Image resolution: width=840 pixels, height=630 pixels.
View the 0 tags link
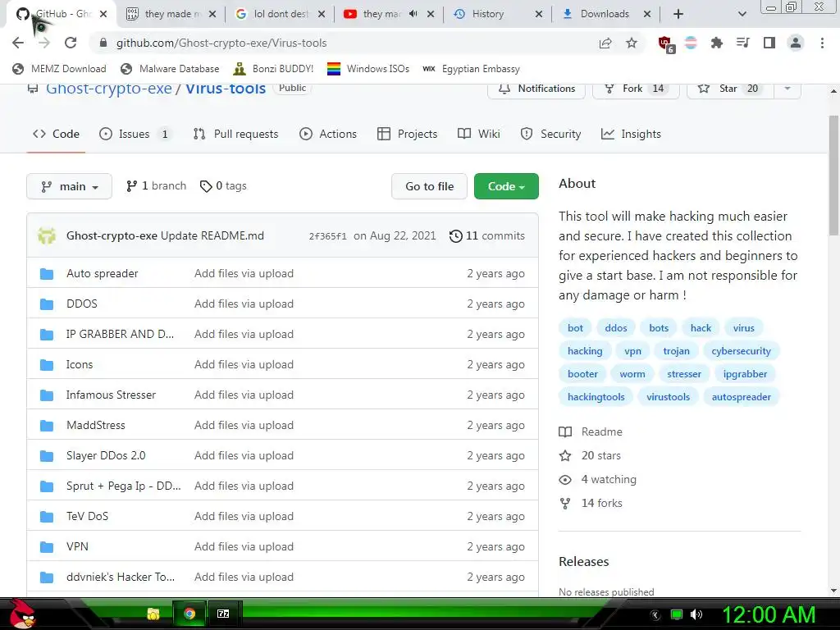(223, 186)
